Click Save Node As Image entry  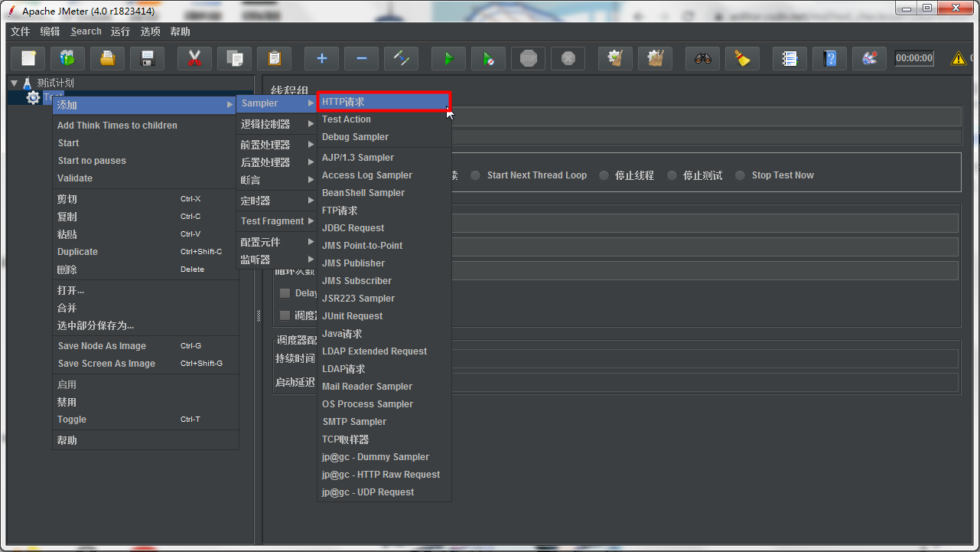click(x=145, y=346)
